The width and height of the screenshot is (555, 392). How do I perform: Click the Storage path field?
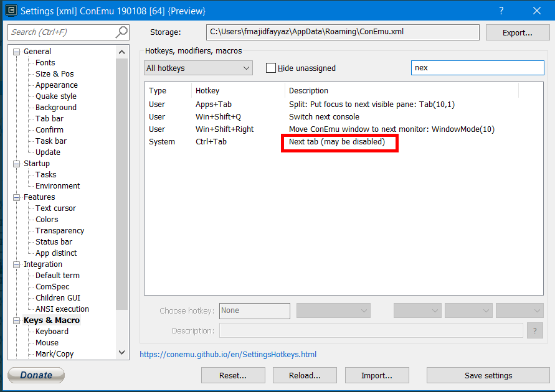343,32
